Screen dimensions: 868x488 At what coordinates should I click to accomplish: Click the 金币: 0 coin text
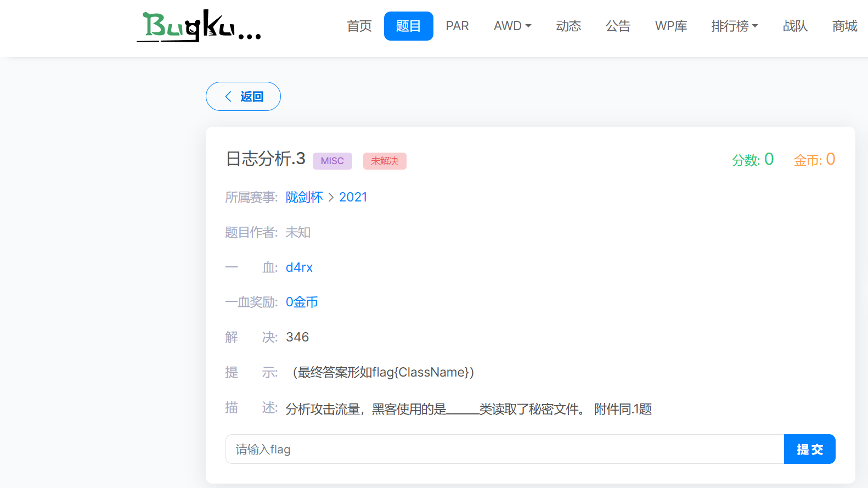[815, 159]
